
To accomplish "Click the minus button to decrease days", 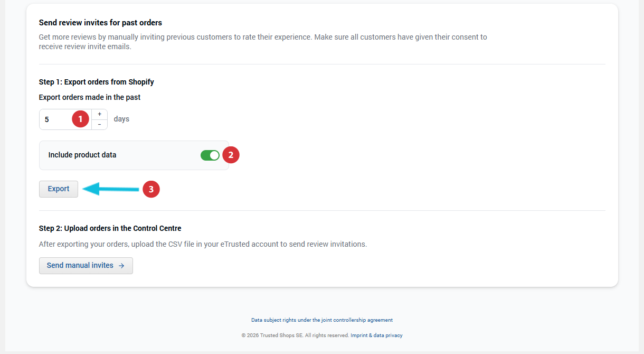I will coord(99,125).
